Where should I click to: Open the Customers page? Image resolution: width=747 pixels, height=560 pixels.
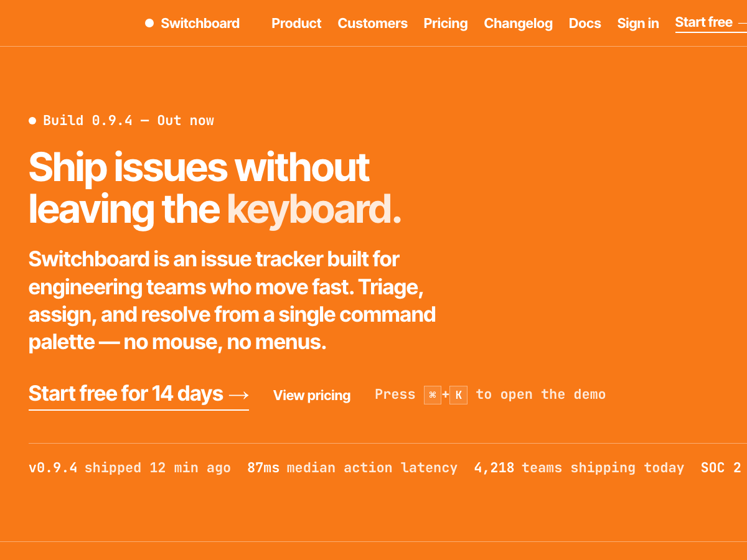(x=372, y=23)
